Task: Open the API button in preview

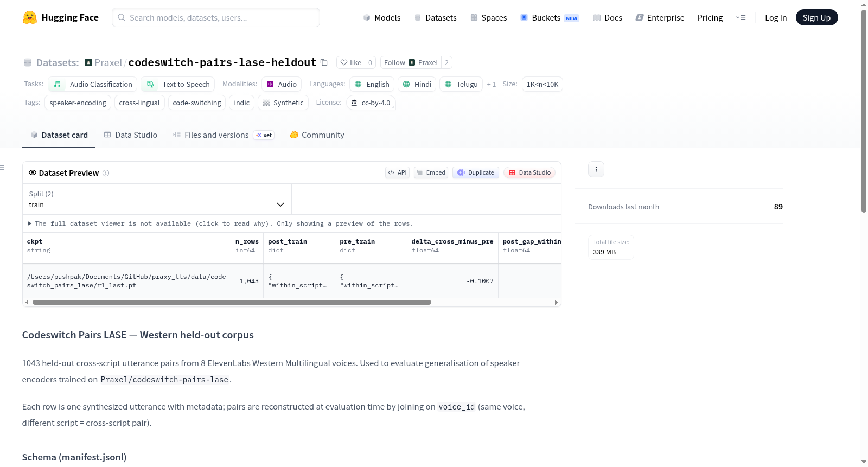Action: [x=397, y=172]
